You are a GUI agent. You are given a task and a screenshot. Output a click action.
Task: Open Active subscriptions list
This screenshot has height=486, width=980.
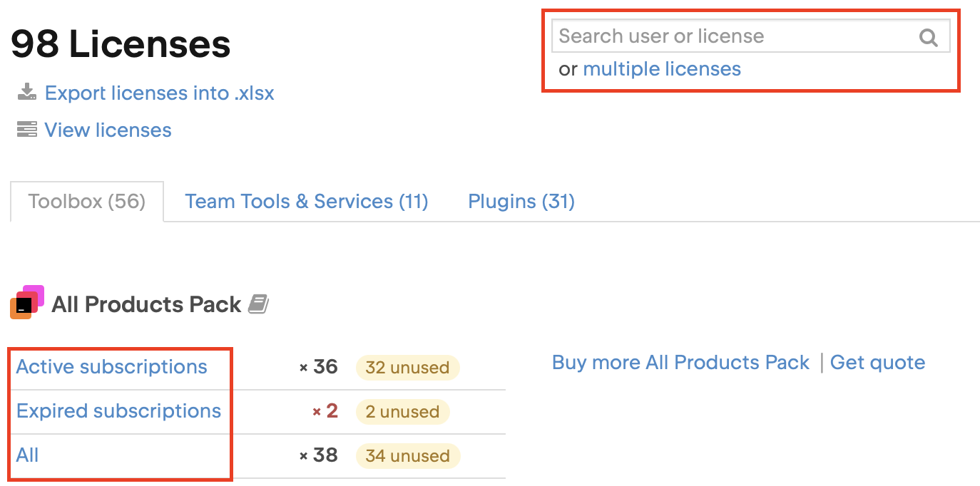click(x=112, y=367)
